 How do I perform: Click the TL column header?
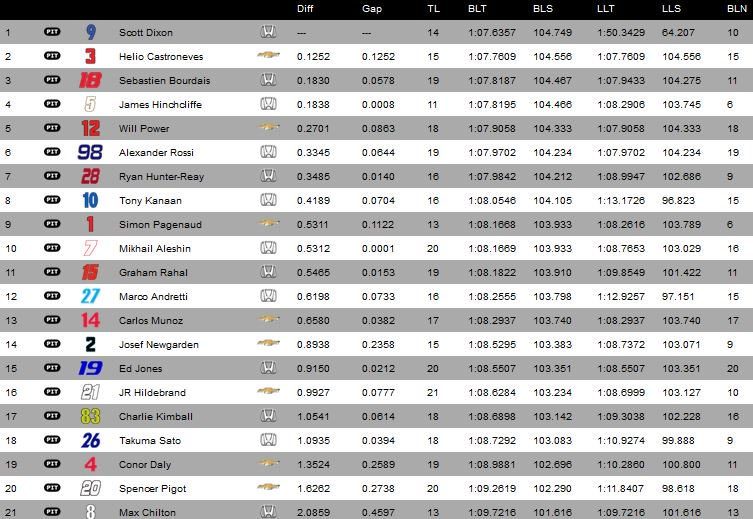(x=433, y=9)
